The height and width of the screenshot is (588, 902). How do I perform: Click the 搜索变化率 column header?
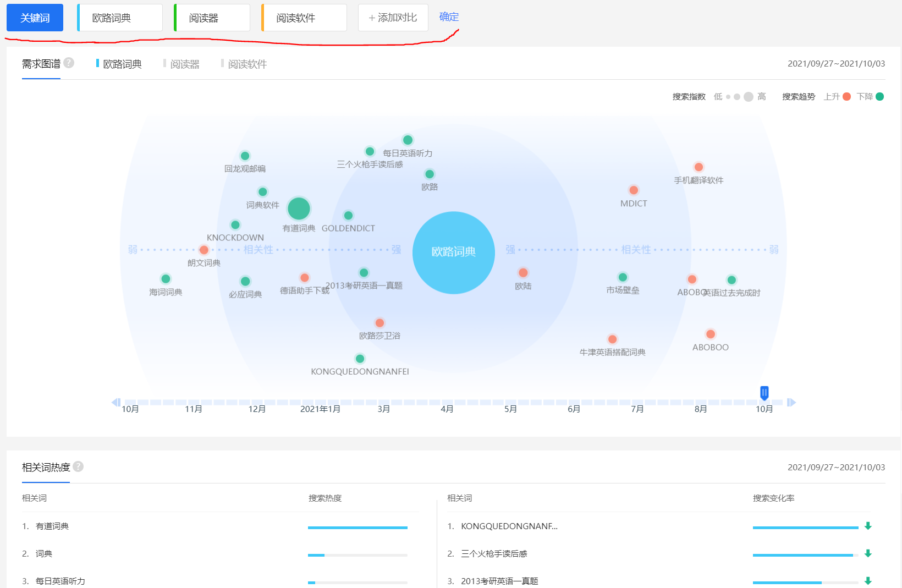click(x=774, y=498)
